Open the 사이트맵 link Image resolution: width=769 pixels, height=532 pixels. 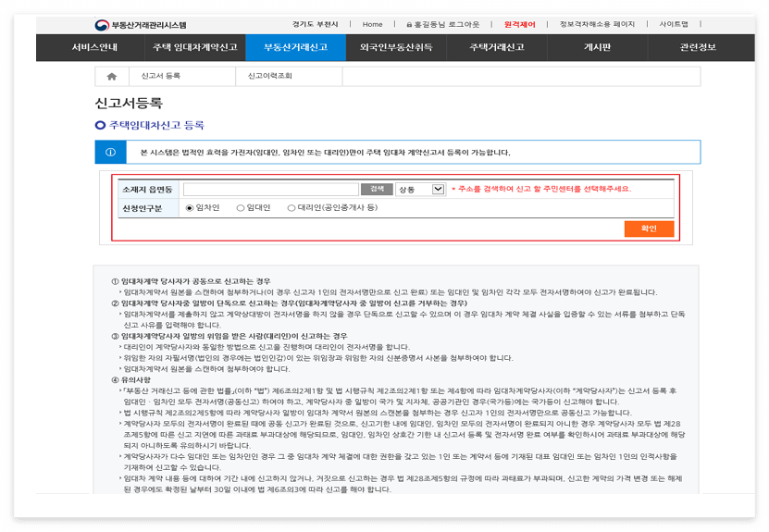[x=674, y=24]
